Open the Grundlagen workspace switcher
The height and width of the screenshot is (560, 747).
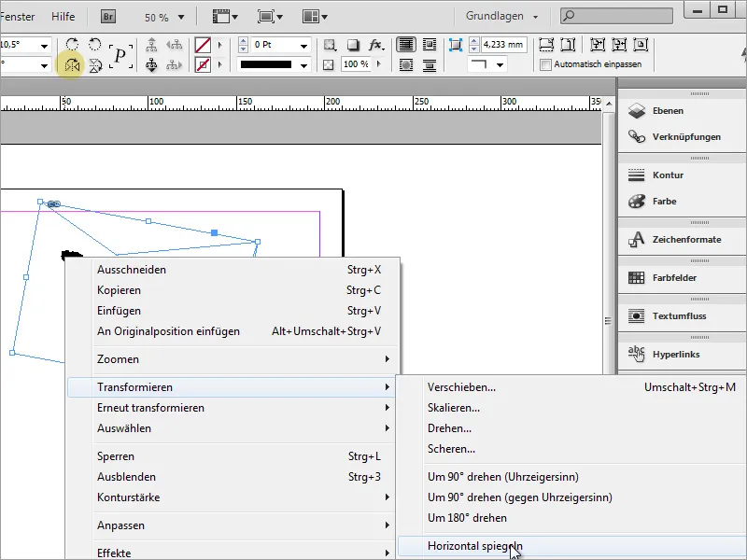[x=502, y=16]
